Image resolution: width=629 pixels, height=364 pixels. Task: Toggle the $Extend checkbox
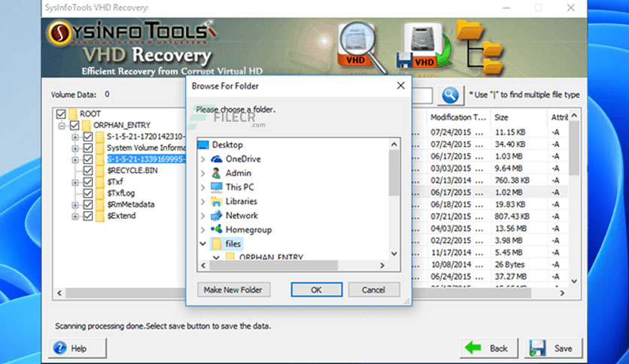88,216
